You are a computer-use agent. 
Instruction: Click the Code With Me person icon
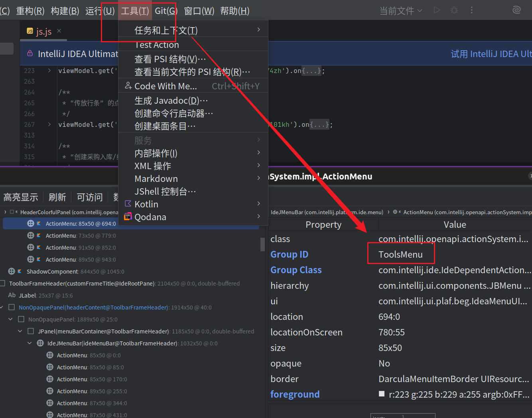(x=128, y=86)
